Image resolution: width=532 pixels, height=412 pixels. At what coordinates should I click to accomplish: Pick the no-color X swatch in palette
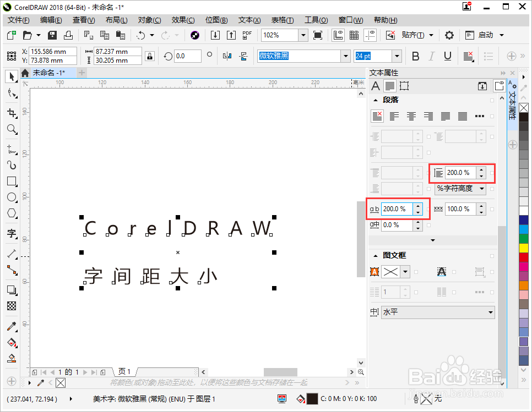tap(524, 108)
